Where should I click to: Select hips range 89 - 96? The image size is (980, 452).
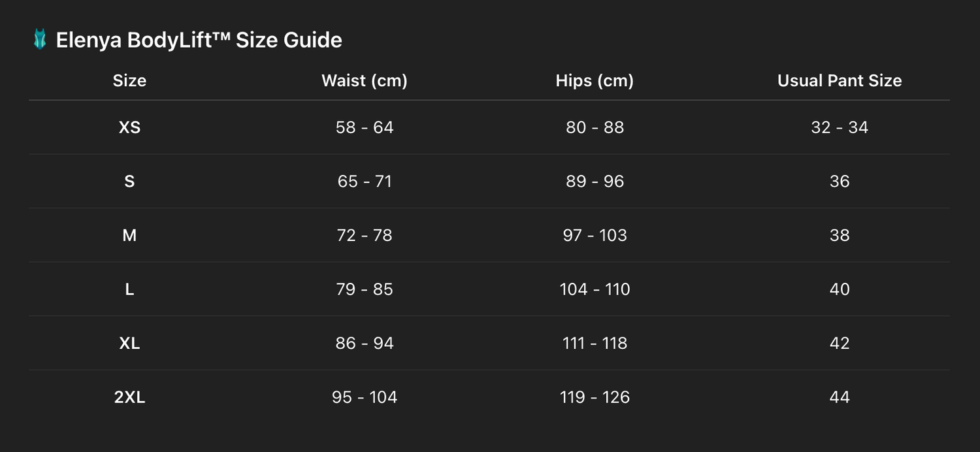click(x=595, y=181)
